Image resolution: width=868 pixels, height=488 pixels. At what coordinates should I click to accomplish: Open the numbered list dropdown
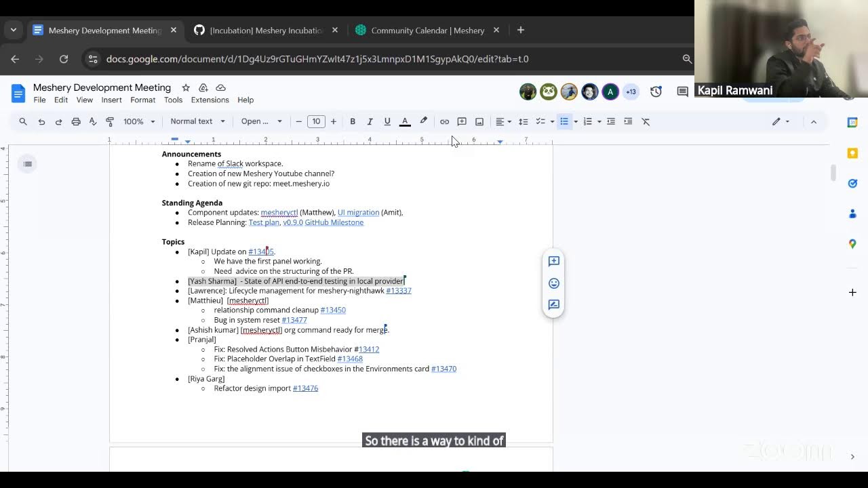(599, 121)
